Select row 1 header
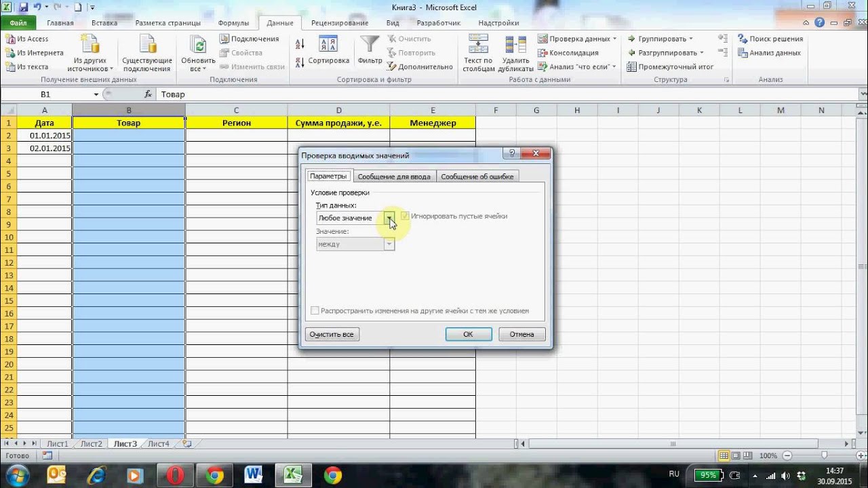Viewport: 868px width, 488px height. 9,123
